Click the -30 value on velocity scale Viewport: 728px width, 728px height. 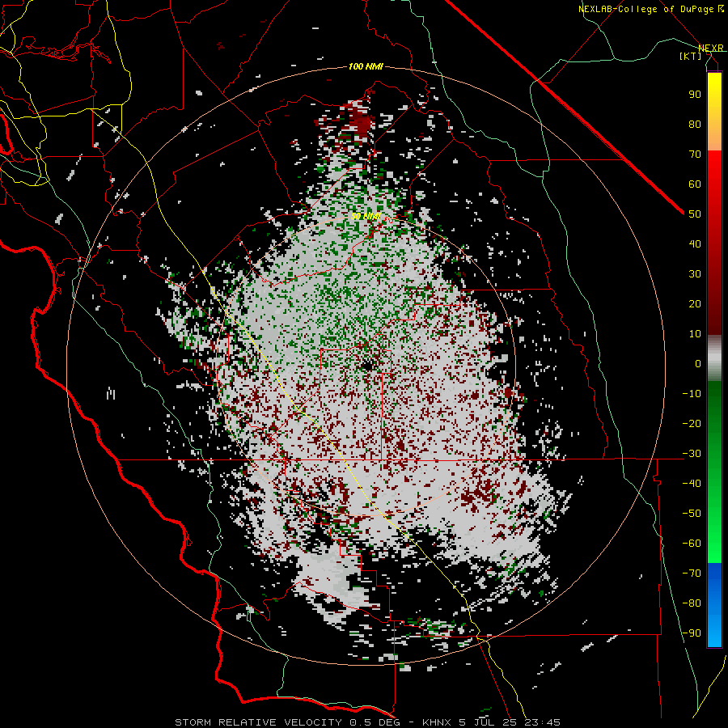[692, 453]
